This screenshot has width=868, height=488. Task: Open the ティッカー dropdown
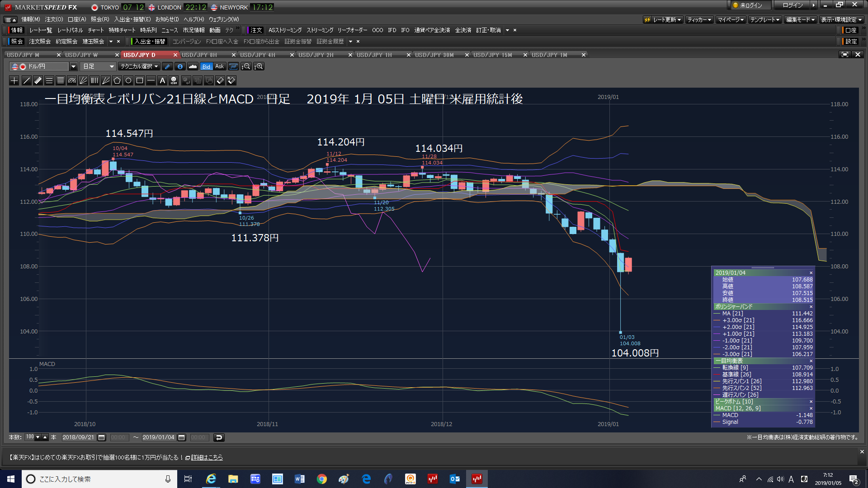[x=699, y=20]
